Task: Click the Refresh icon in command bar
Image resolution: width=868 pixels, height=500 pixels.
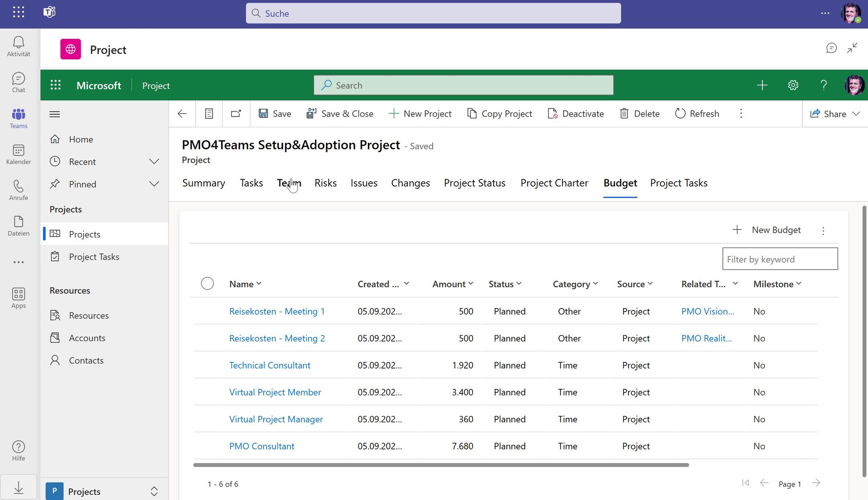Action: pos(680,113)
